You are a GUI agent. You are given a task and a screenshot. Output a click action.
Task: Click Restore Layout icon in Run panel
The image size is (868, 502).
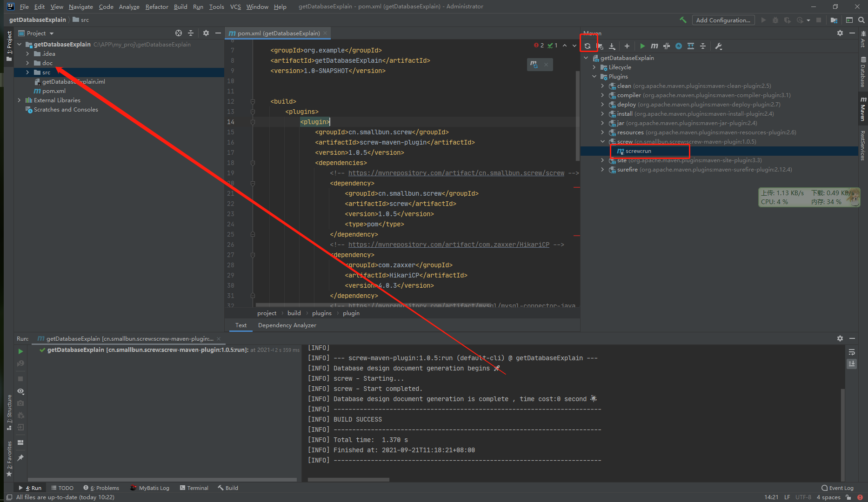[20, 443]
